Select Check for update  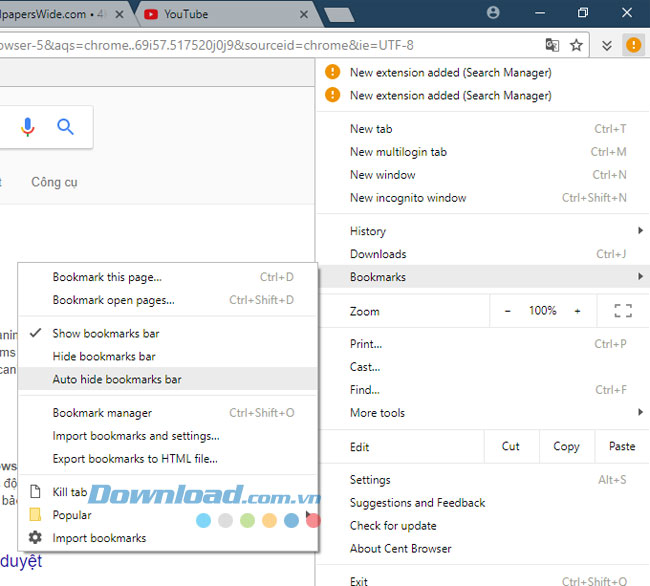[483, 526]
